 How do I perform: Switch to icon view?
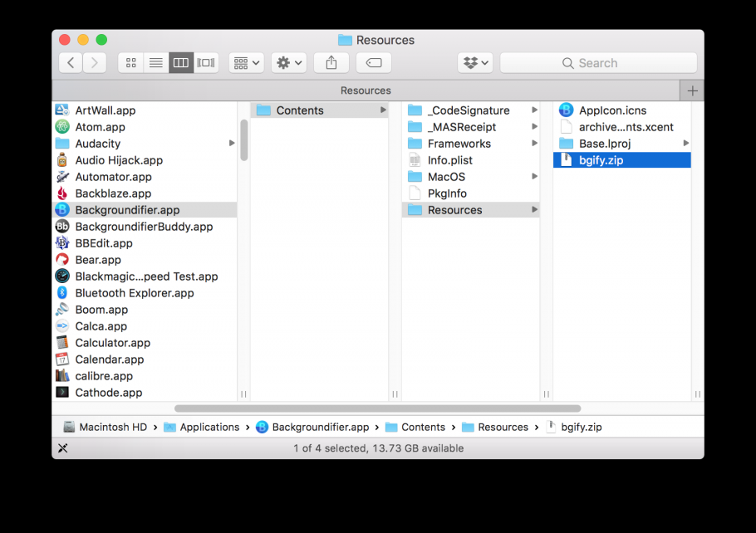[x=130, y=62]
